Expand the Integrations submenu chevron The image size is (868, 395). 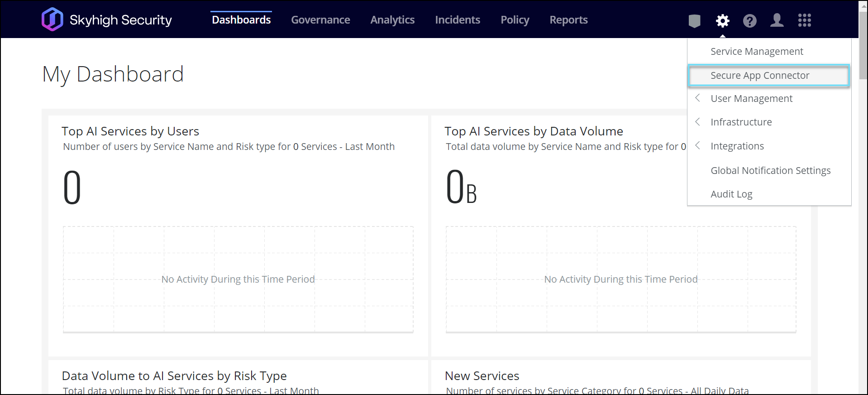point(698,145)
